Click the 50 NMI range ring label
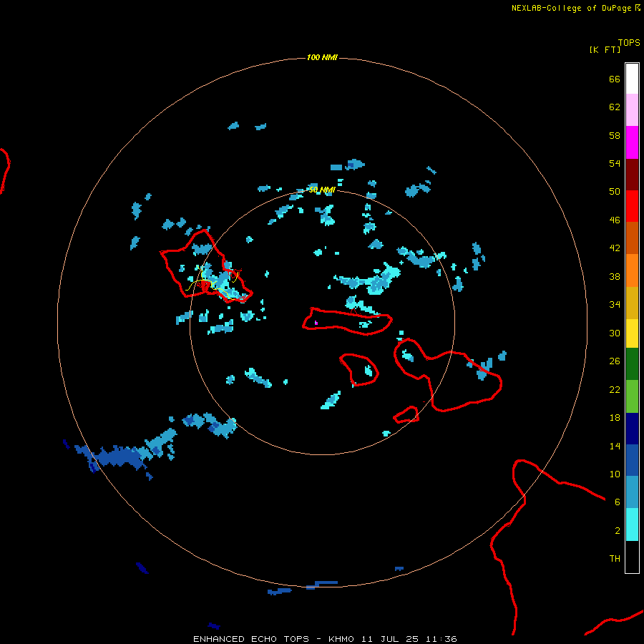Screen dimensions: 644x644 tap(322, 190)
